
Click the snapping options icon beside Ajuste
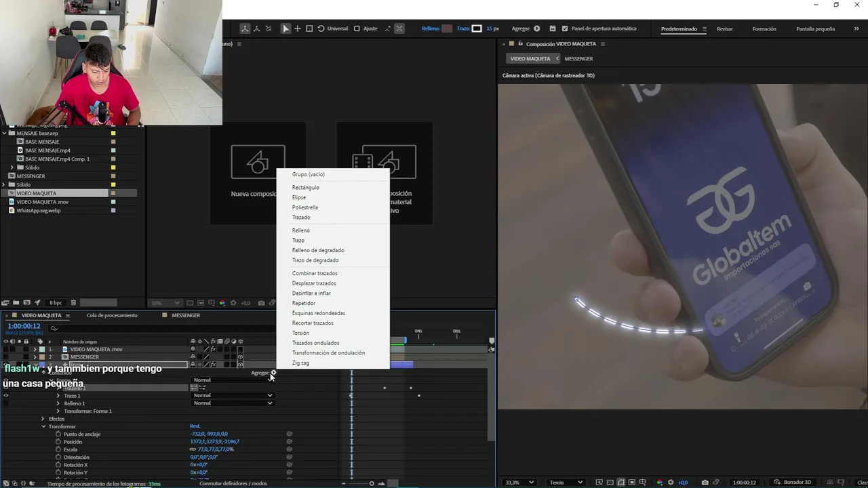(x=388, y=28)
